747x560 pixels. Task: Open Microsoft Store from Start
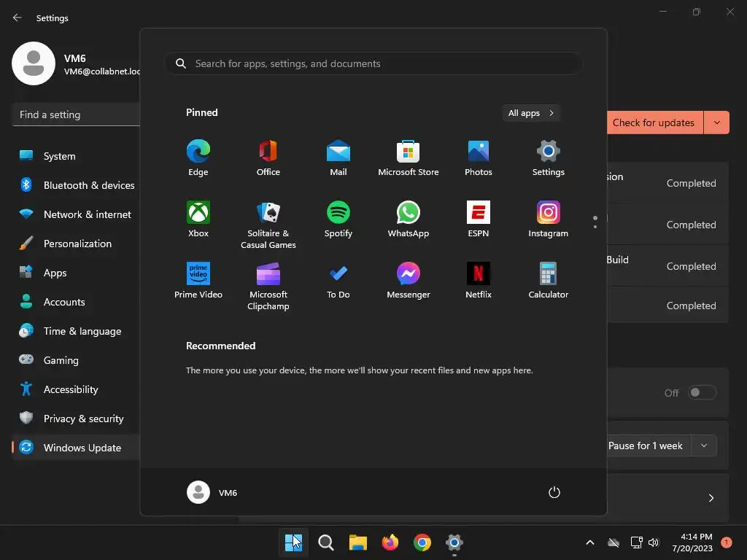(409, 158)
